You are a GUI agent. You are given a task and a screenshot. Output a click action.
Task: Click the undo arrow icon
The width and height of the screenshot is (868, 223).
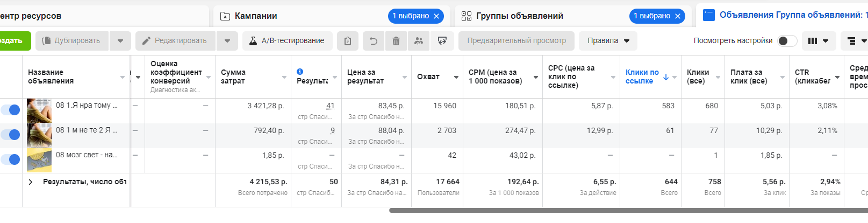click(x=374, y=41)
